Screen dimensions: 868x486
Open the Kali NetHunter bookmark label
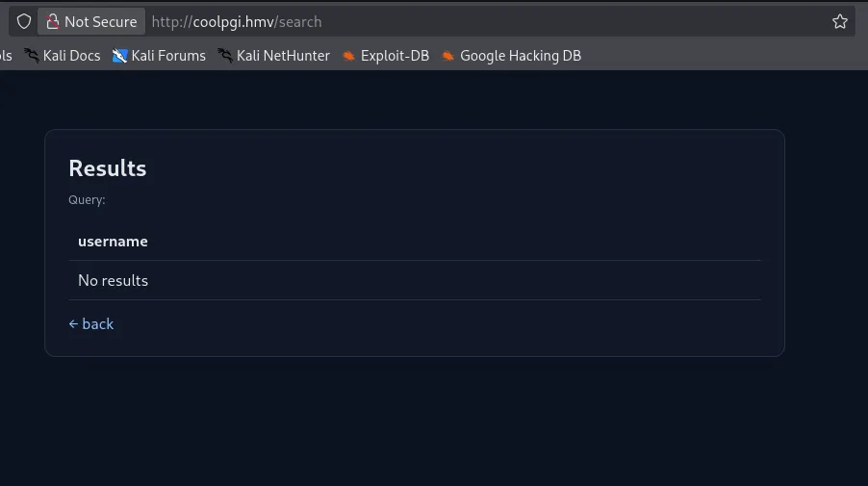(283, 56)
